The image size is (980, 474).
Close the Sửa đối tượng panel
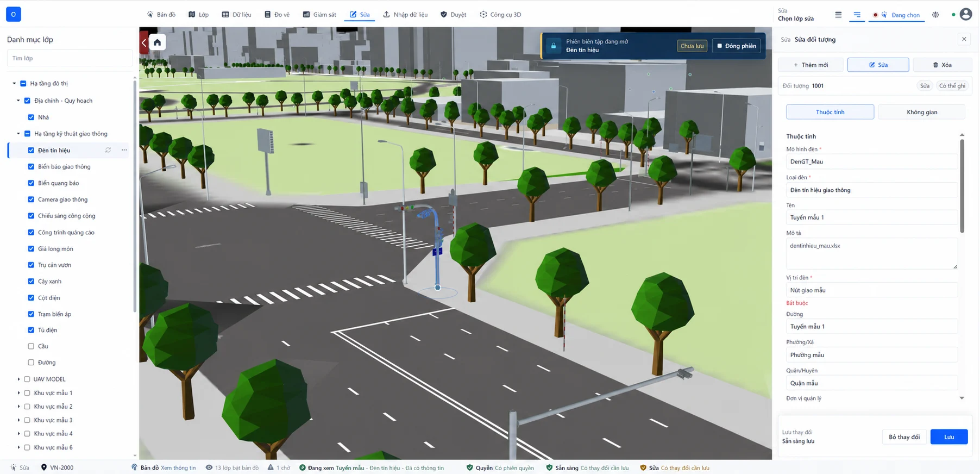point(964,39)
